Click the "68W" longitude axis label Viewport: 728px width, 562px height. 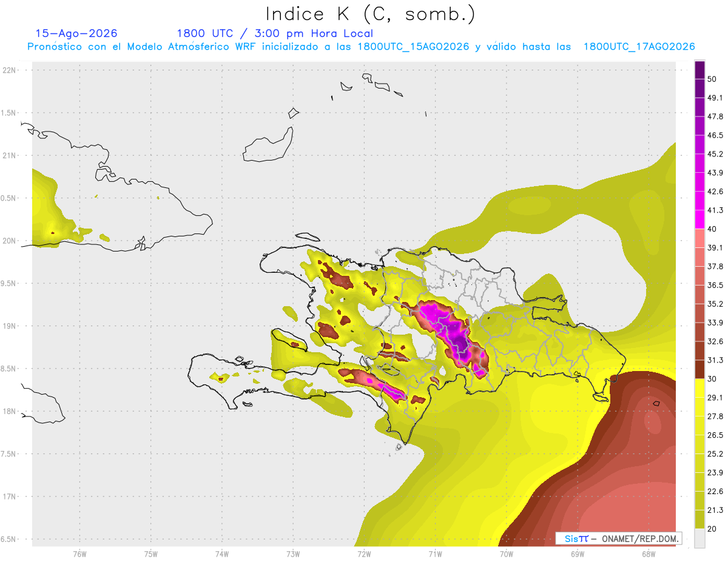pos(648,554)
